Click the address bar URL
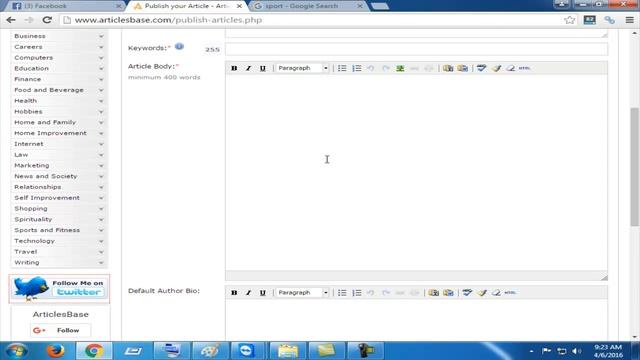Screen dimensions: 640x360 click(168, 20)
